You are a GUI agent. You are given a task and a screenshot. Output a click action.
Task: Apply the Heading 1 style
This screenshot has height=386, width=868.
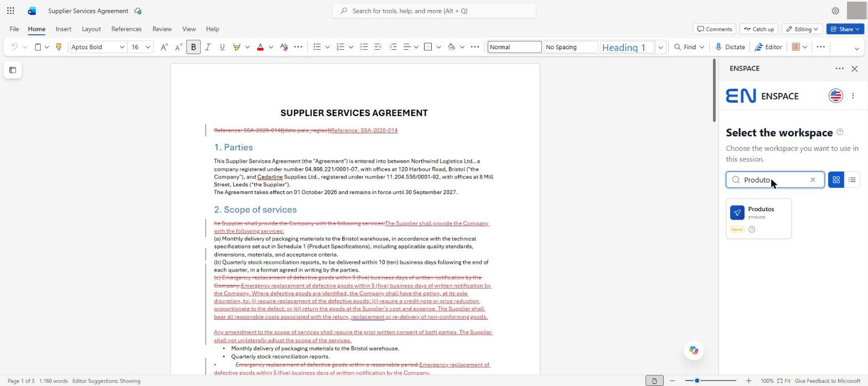click(627, 47)
